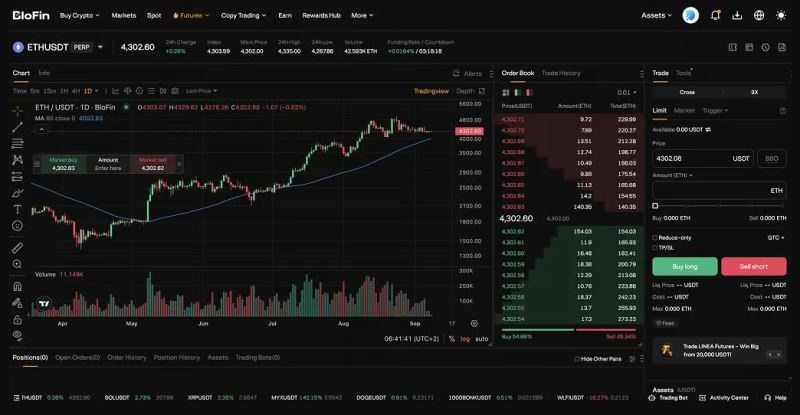
Task: Open the emoji sticker tool
Action: (17, 226)
